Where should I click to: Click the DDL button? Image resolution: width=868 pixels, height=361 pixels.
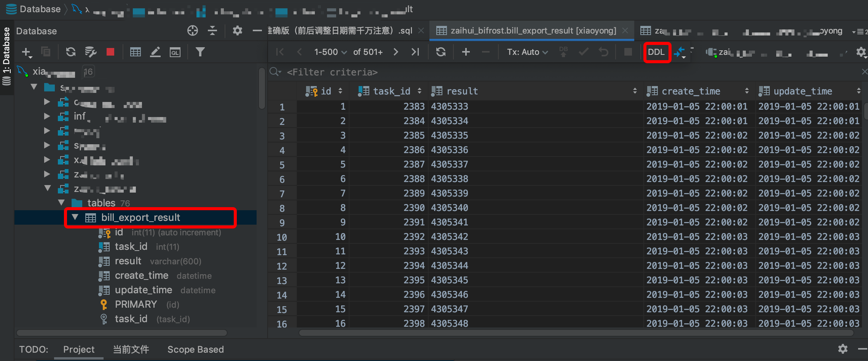pyautogui.click(x=656, y=52)
